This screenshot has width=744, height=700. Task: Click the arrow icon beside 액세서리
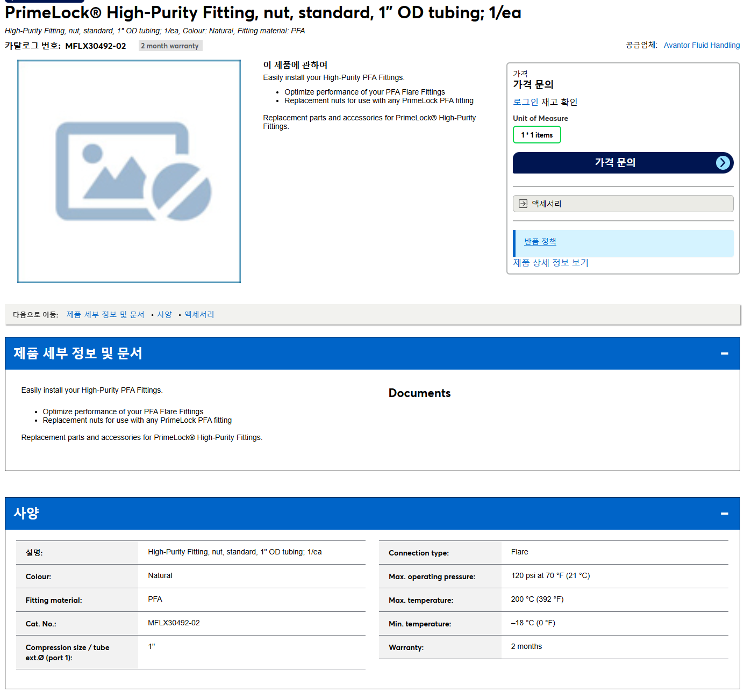coord(523,204)
